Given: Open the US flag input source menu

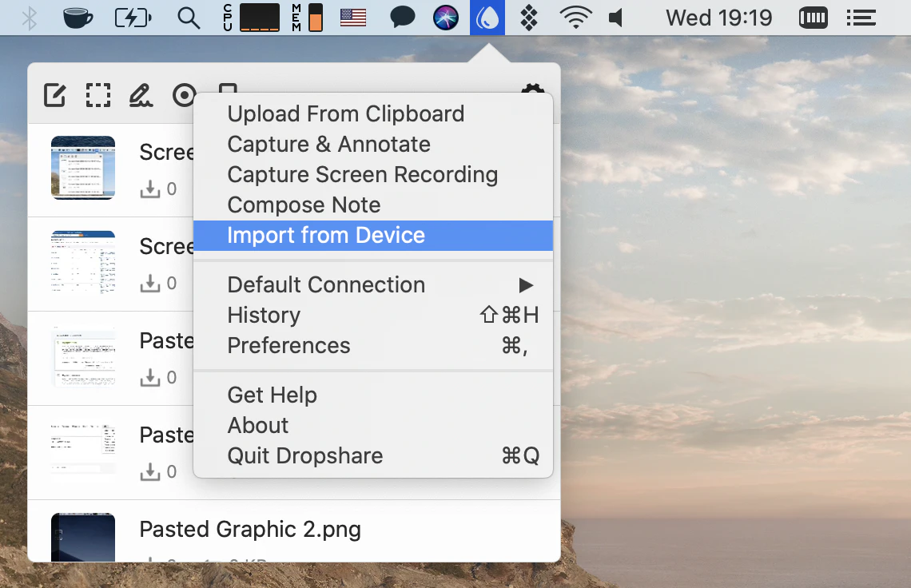Looking at the screenshot, I should pos(353,18).
